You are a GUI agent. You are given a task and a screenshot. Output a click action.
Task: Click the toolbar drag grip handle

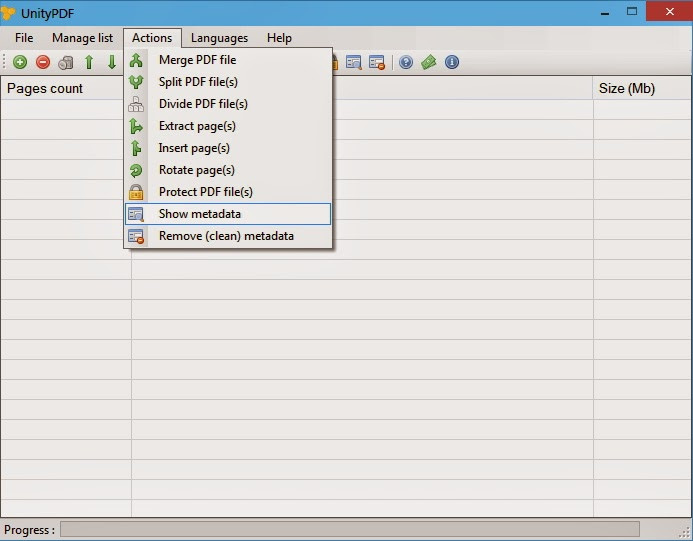point(4,62)
